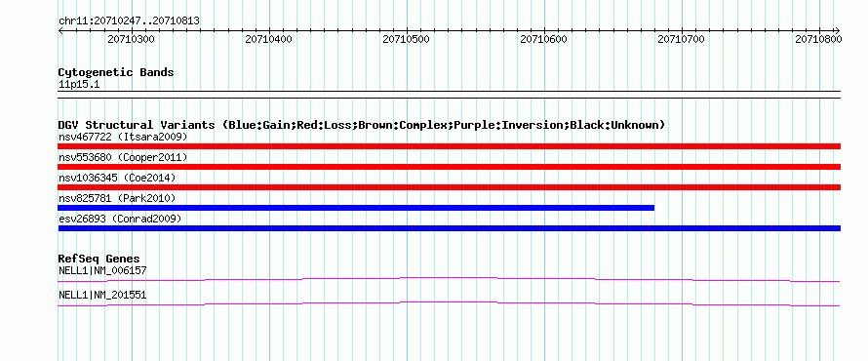Click ruler coordinate 20710700
Viewport: 868px width, 361px height.
[681, 39]
